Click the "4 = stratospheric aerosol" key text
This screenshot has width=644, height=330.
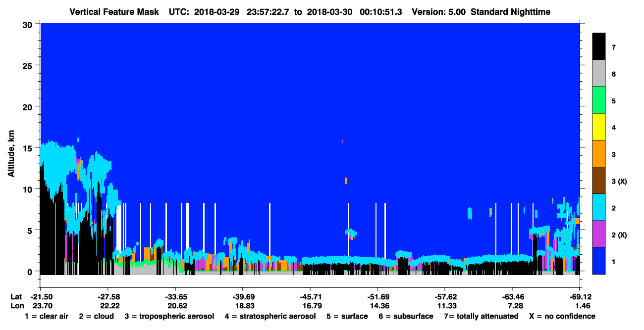[x=270, y=316]
